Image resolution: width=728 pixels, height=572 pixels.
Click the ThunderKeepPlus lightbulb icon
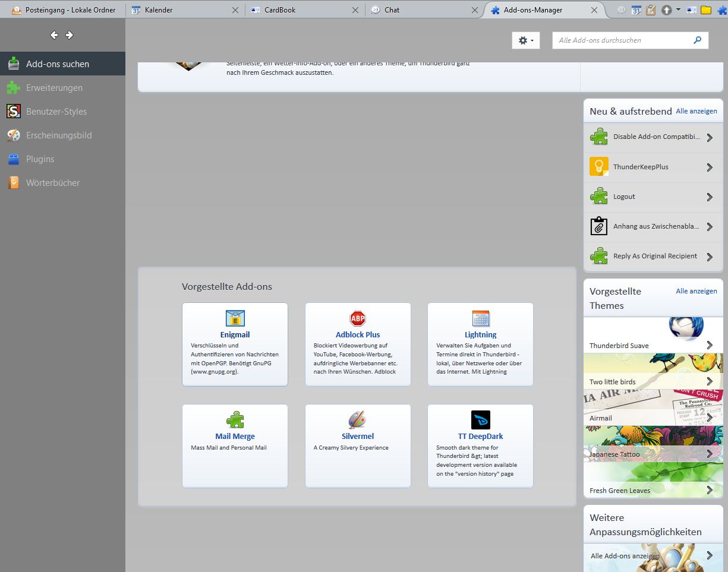point(599,167)
